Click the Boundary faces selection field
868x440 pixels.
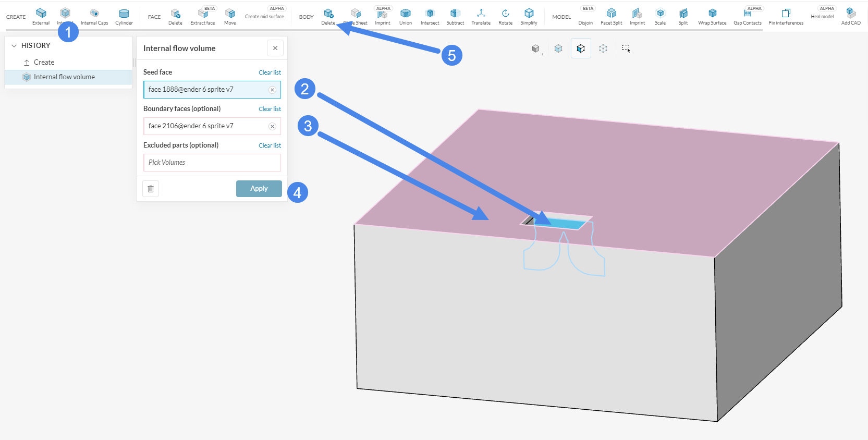coord(212,126)
